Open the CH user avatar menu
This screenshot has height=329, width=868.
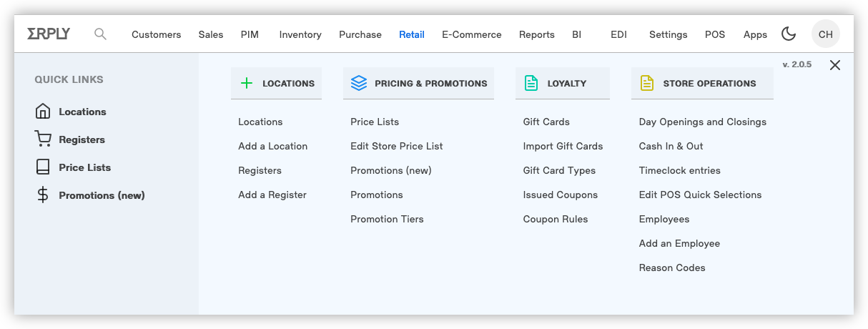825,34
